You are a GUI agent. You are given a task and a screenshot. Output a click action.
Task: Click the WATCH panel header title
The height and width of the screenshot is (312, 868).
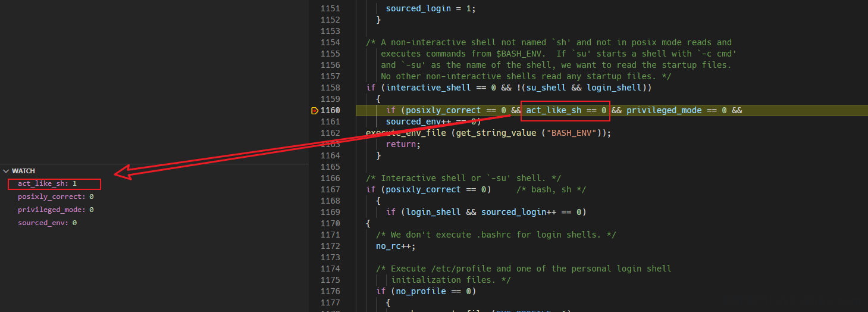click(24, 171)
